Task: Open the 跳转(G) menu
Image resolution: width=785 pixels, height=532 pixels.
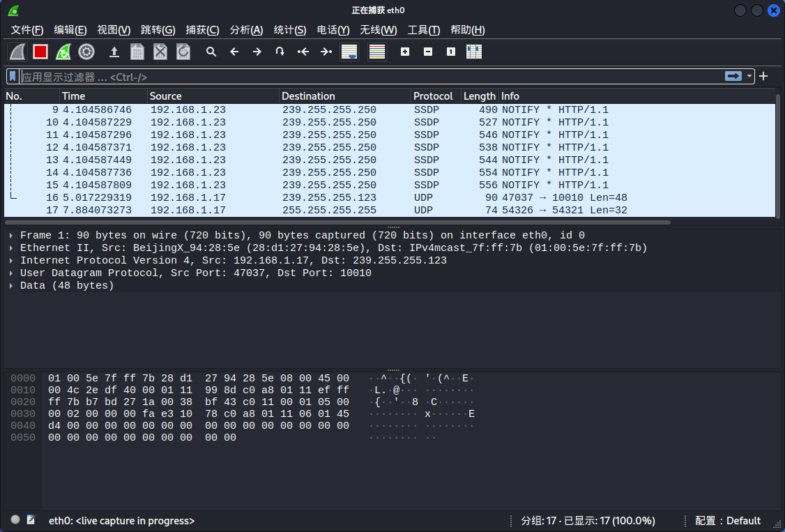Action: coord(158,30)
